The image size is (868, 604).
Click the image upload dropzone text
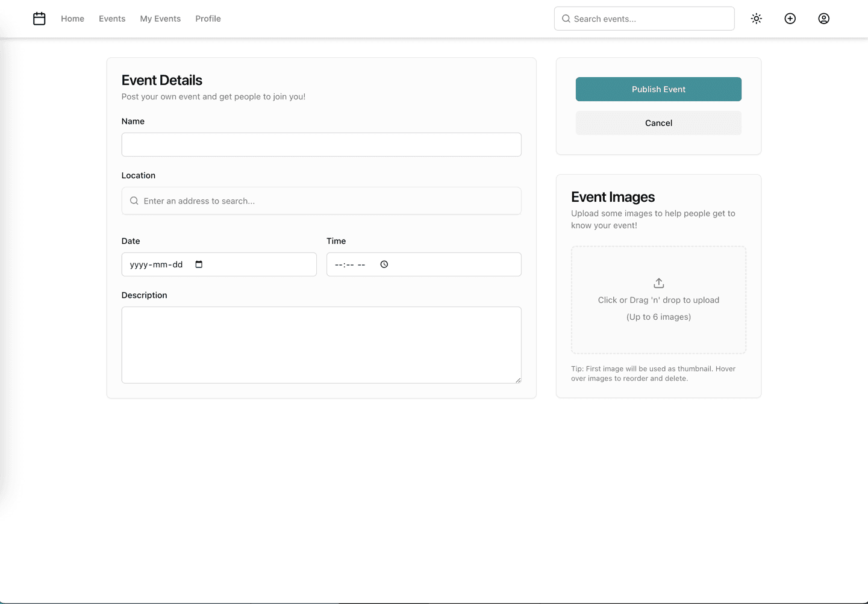(x=658, y=300)
